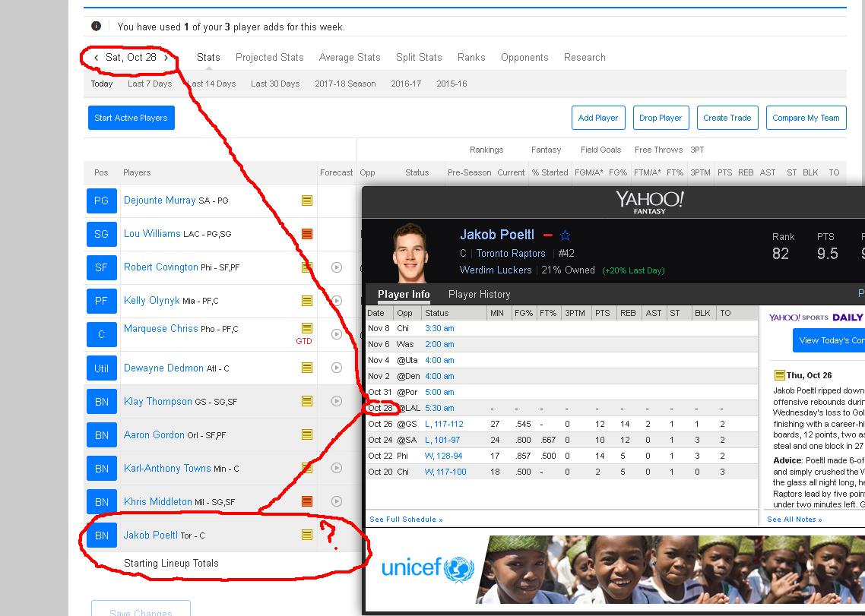865x616 pixels.
Task: Open Khris Middleton's red player note icon
Action: click(307, 501)
